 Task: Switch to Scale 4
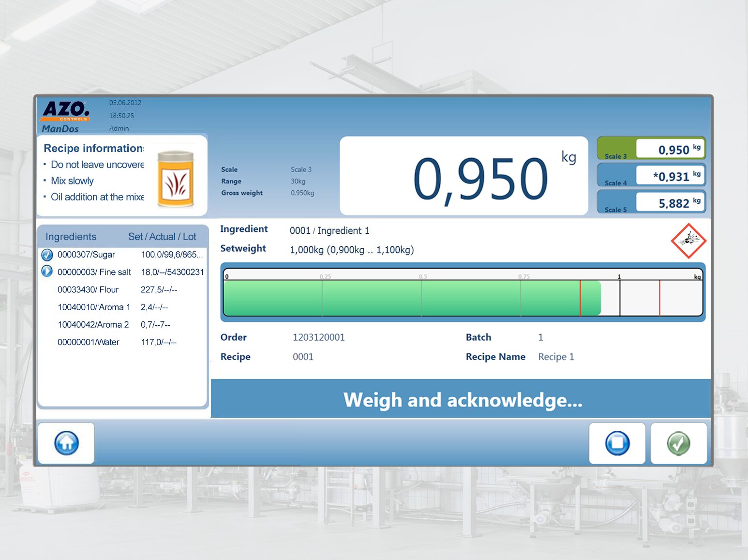651,175
